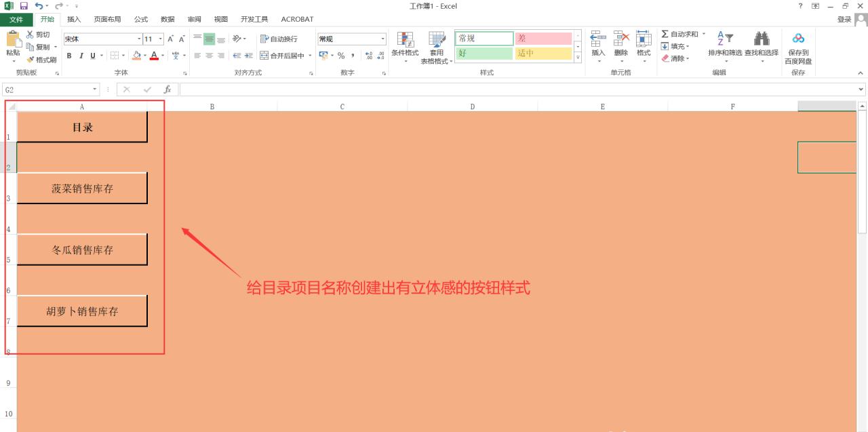Viewport: 868px width, 432px height.
Task: Open the font color dropdown arrow
Action: [162, 56]
